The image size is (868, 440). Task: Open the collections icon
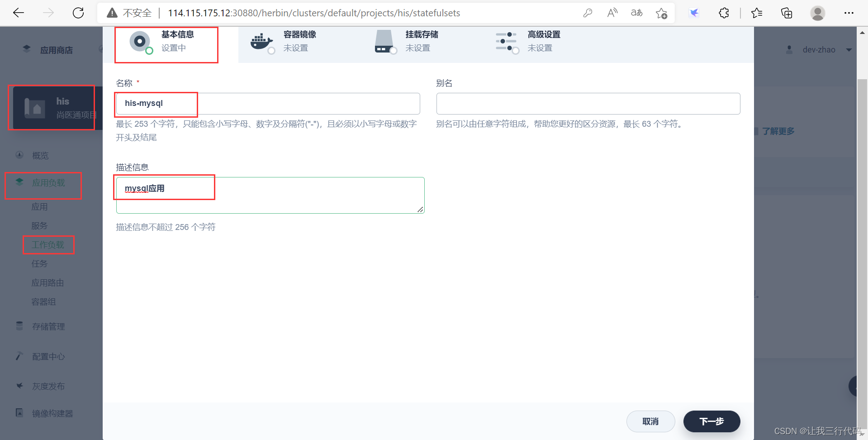(787, 13)
